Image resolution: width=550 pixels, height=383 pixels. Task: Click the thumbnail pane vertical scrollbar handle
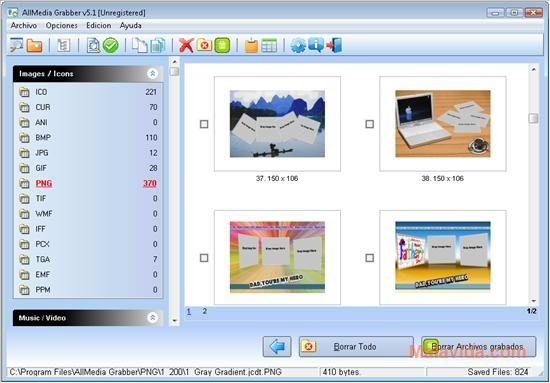pos(533,118)
